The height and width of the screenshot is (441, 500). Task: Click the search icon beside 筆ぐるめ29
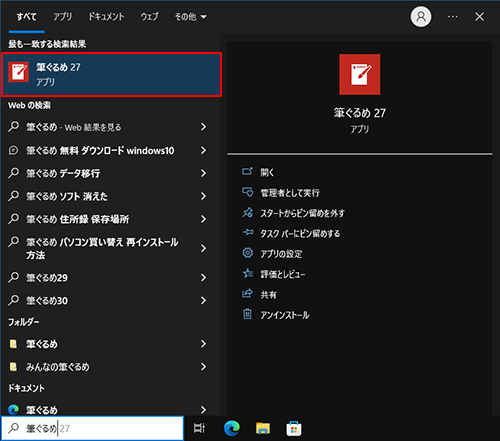pos(13,277)
